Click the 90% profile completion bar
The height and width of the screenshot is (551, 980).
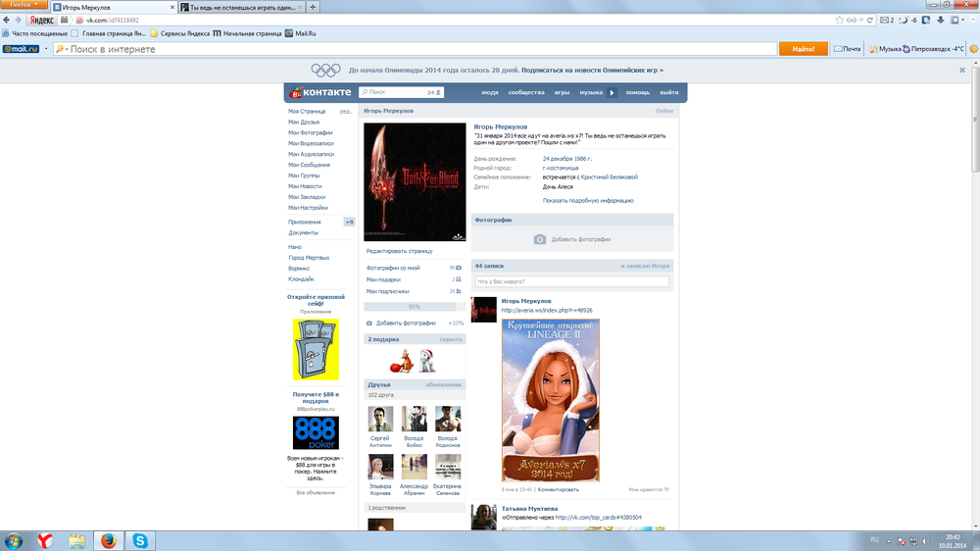point(415,307)
